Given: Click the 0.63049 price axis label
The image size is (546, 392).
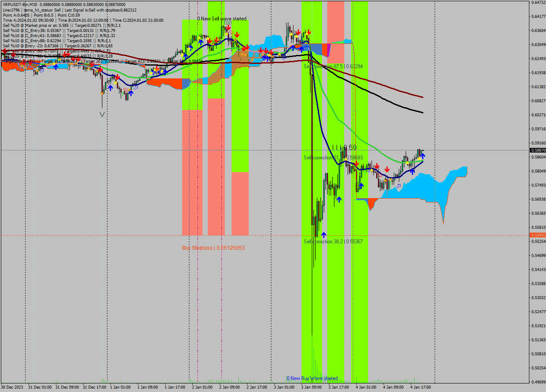Looking at the screenshot, I should 538,45.
